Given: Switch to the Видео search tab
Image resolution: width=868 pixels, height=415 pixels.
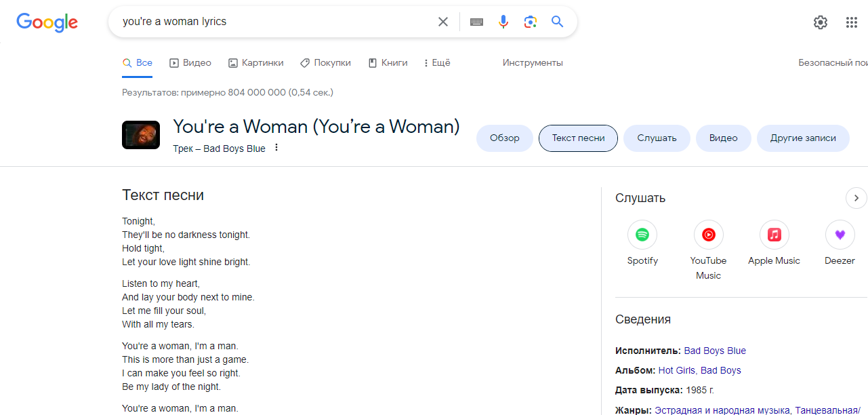Looking at the screenshot, I should 190,63.
